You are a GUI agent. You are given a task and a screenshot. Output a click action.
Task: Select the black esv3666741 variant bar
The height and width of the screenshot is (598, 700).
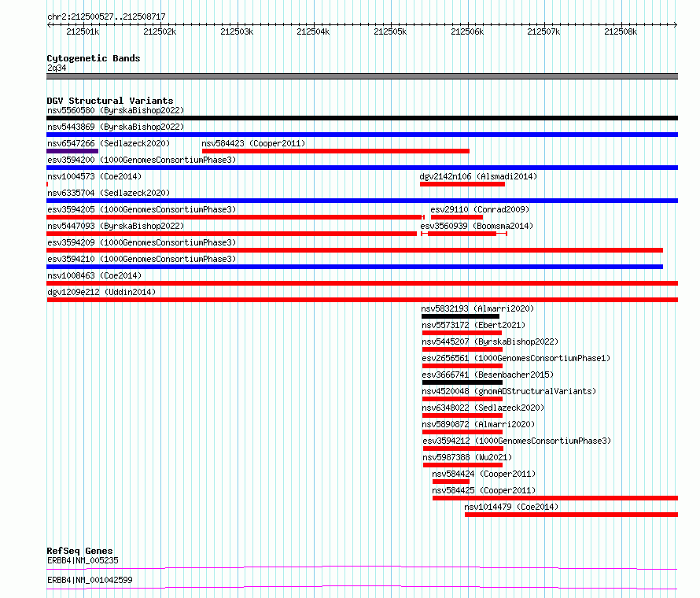coord(462,382)
